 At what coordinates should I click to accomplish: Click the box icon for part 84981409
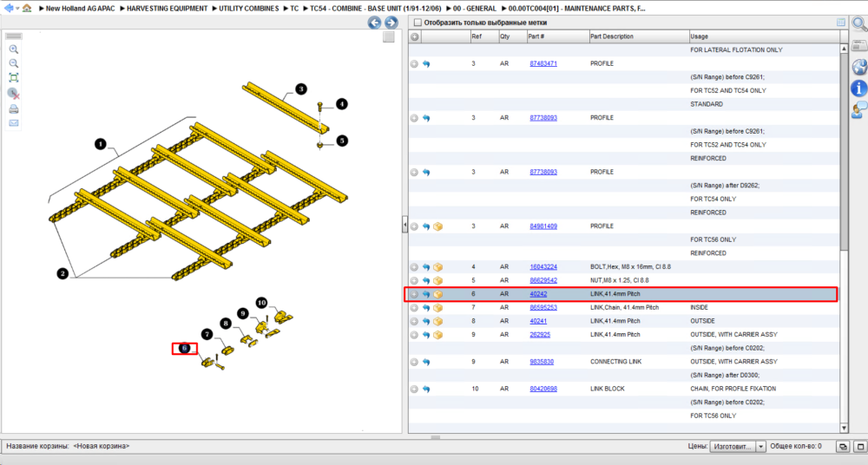point(437,226)
